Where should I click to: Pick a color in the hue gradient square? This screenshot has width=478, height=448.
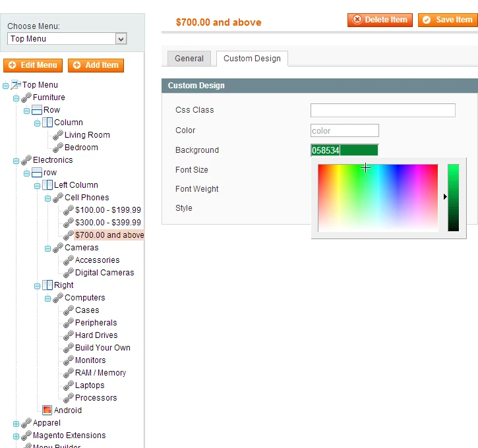pyautogui.click(x=378, y=198)
